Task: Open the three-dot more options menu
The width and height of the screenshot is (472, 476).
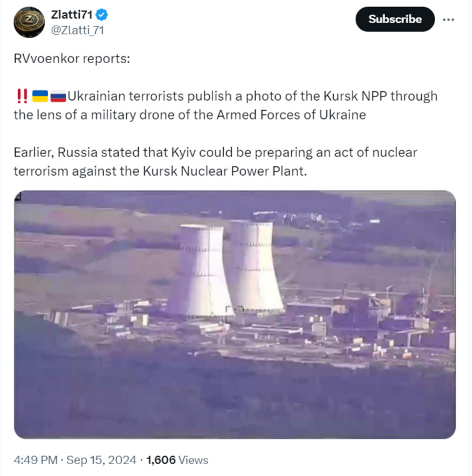Action: pyautogui.click(x=448, y=19)
